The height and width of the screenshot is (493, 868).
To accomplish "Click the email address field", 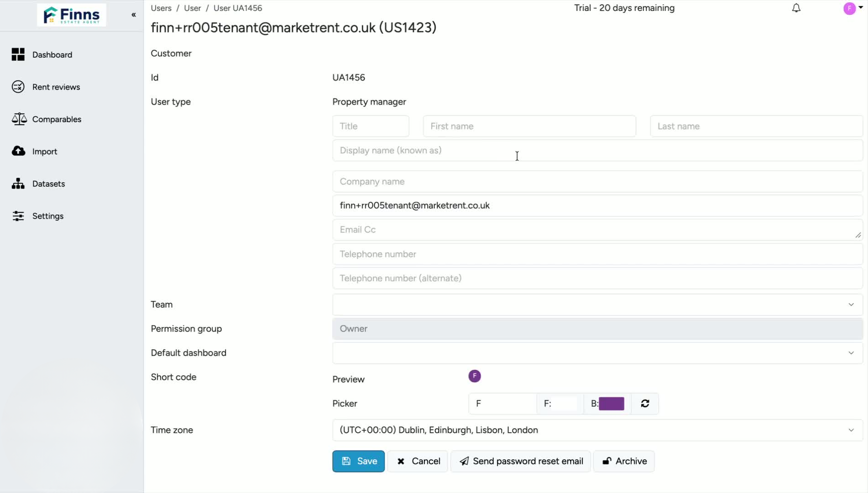I will point(597,205).
